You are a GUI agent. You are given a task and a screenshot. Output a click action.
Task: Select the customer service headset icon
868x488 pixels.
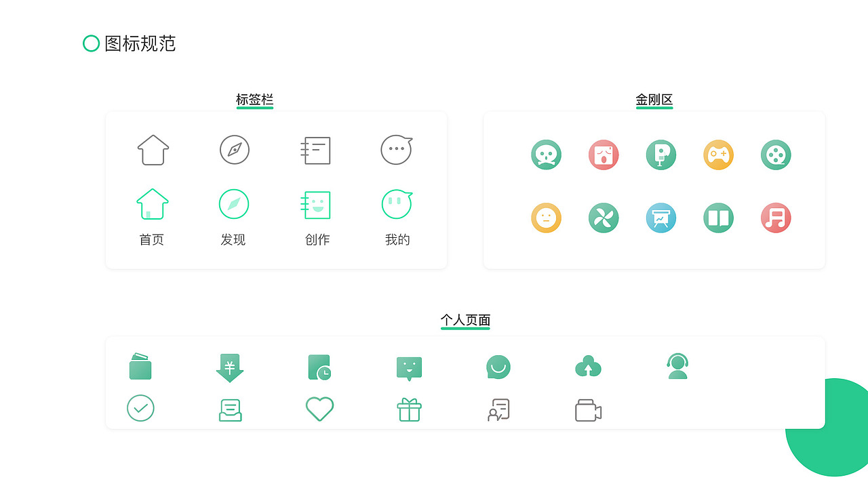click(677, 367)
